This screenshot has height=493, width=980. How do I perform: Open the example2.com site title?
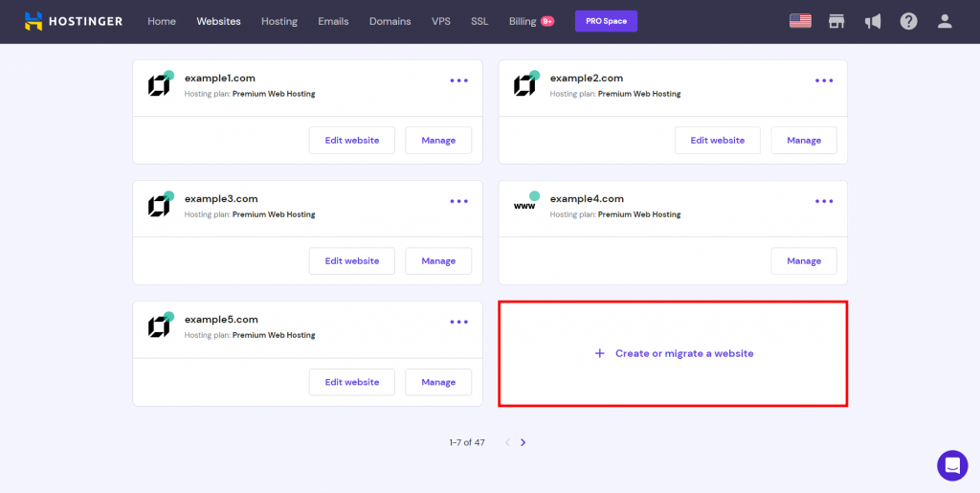point(587,78)
